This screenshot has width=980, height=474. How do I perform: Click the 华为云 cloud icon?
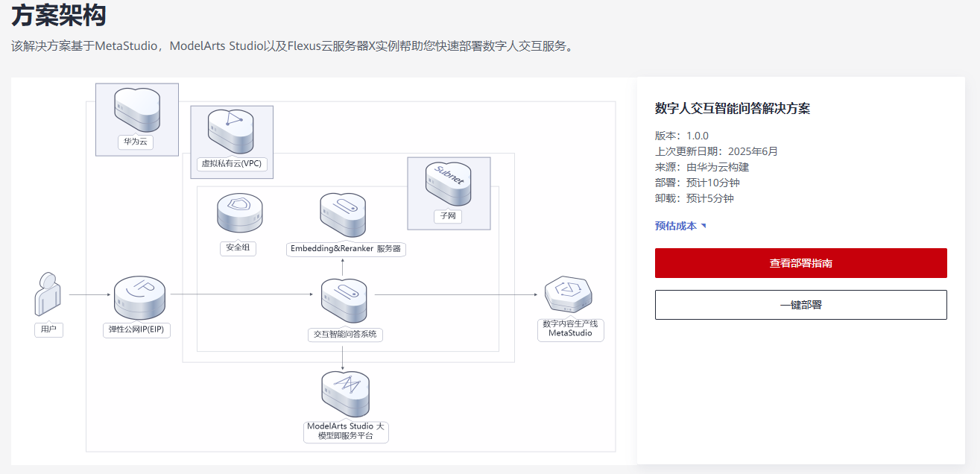[x=137, y=109]
